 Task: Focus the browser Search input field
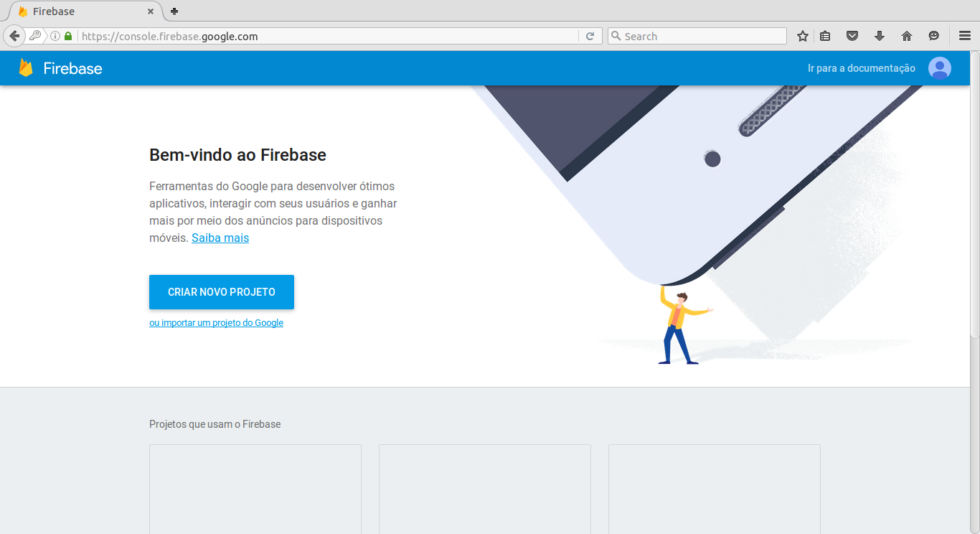pyautogui.click(x=697, y=36)
